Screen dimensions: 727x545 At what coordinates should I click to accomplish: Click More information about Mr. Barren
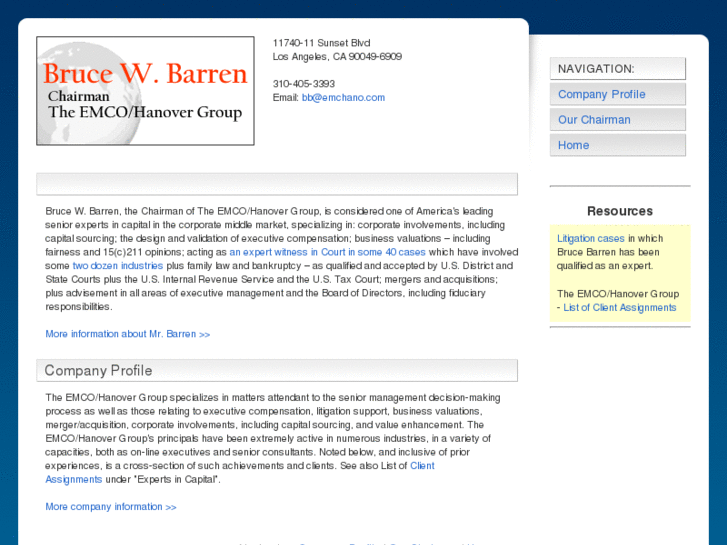128,334
